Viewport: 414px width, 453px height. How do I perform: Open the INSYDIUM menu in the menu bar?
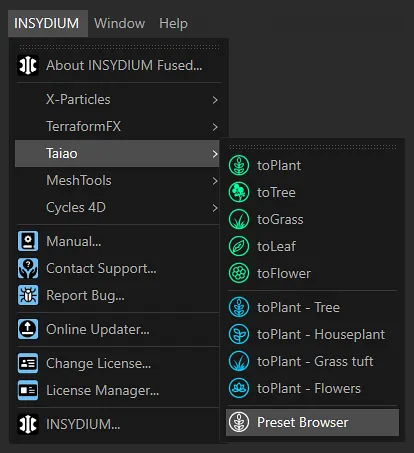tap(48, 23)
